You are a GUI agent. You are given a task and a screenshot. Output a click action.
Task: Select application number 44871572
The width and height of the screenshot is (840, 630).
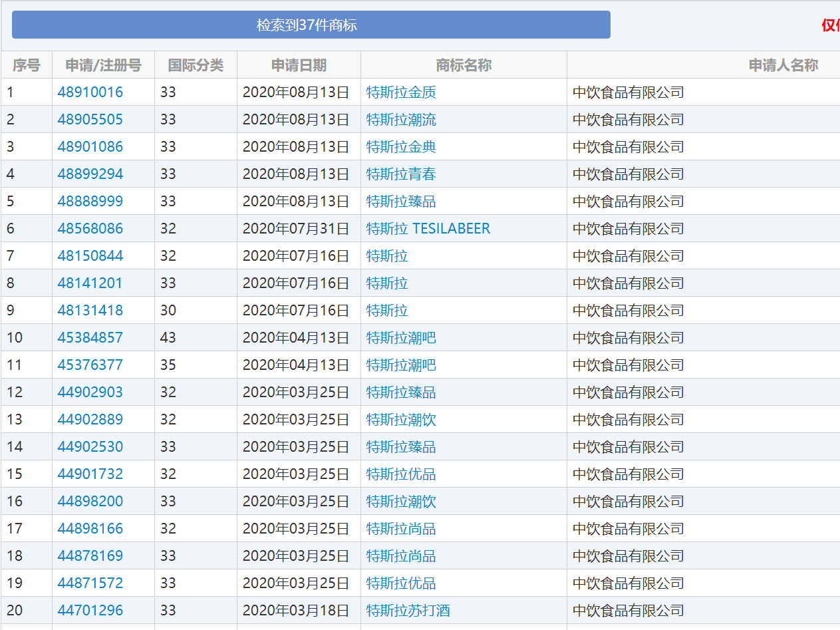click(x=90, y=583)
